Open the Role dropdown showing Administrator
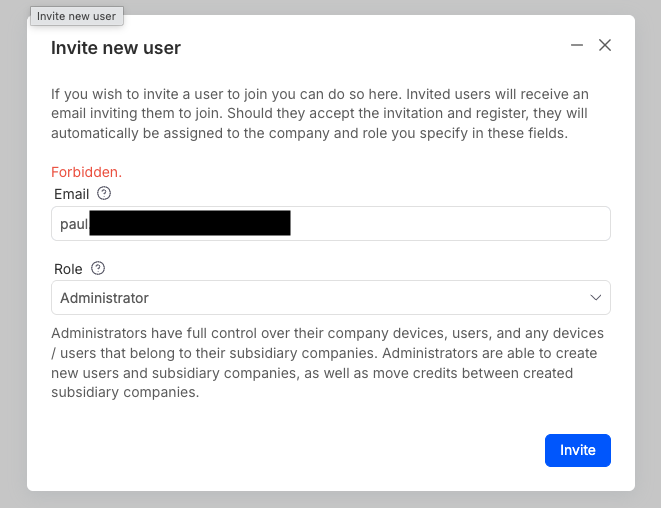This screenshot has width=661, height=508. tap(330, 298)
